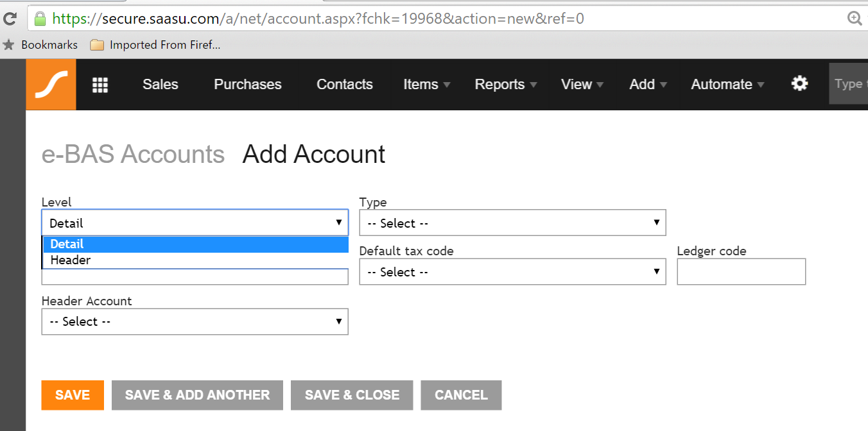
Task: Click the orange SAVE button
Action: coord(73,395)
